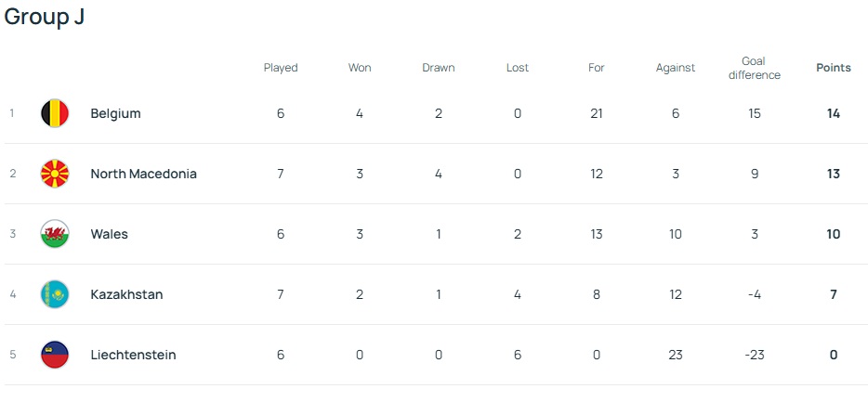Click the Lost column header
The width and height of the screenshot is (868, 402).
pos(518,68)
